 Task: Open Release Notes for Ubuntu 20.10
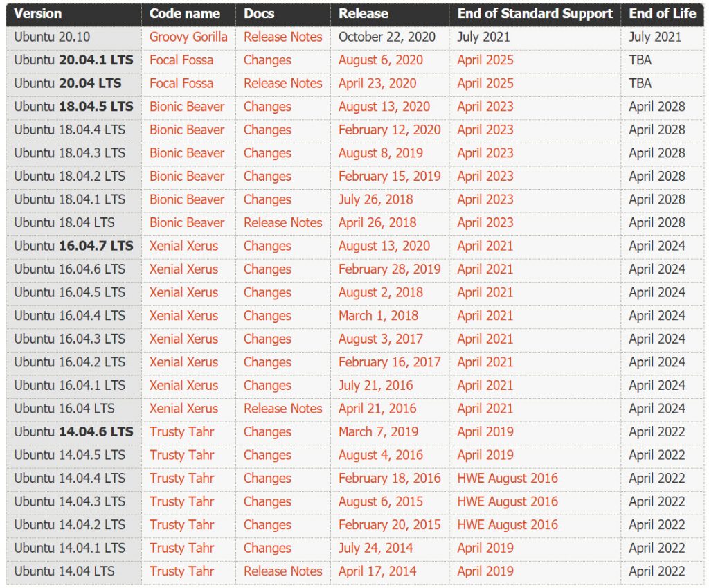point(283,37)
